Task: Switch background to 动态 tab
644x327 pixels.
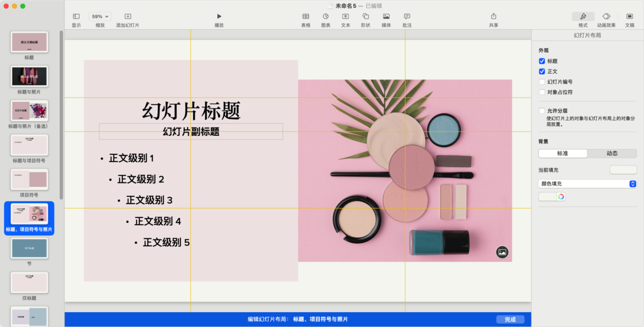Action: 612,153
